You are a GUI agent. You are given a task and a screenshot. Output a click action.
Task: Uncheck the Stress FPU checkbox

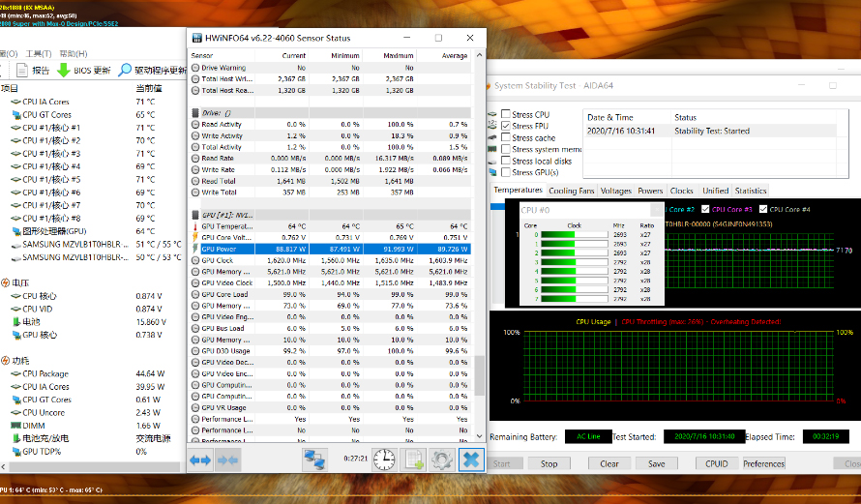(x=506, y=126)
